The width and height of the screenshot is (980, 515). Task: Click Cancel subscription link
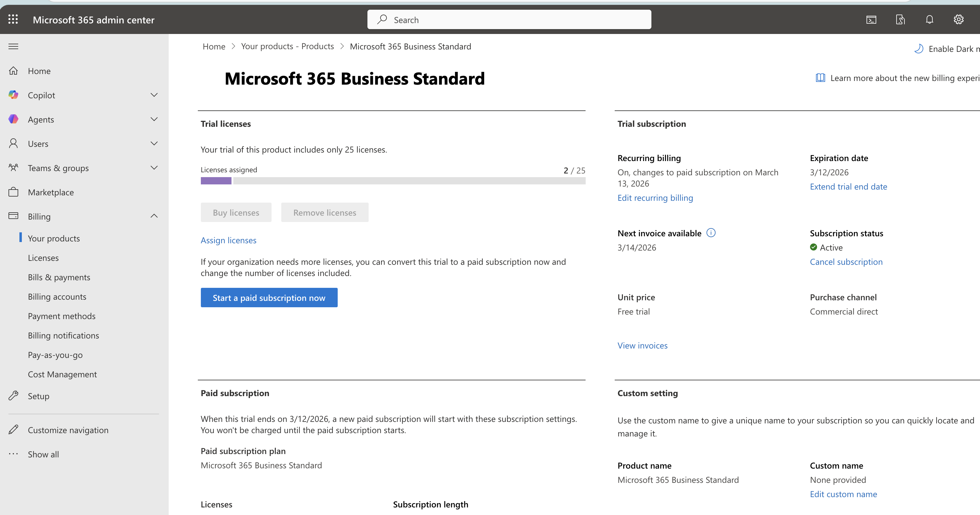(x=846, y=262)
